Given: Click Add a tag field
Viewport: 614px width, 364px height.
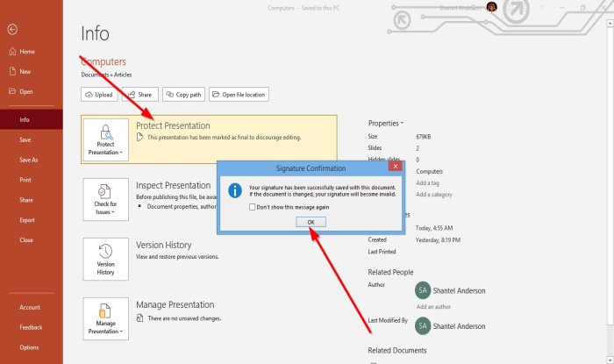Looking at the screenshot, I should 428,182.
